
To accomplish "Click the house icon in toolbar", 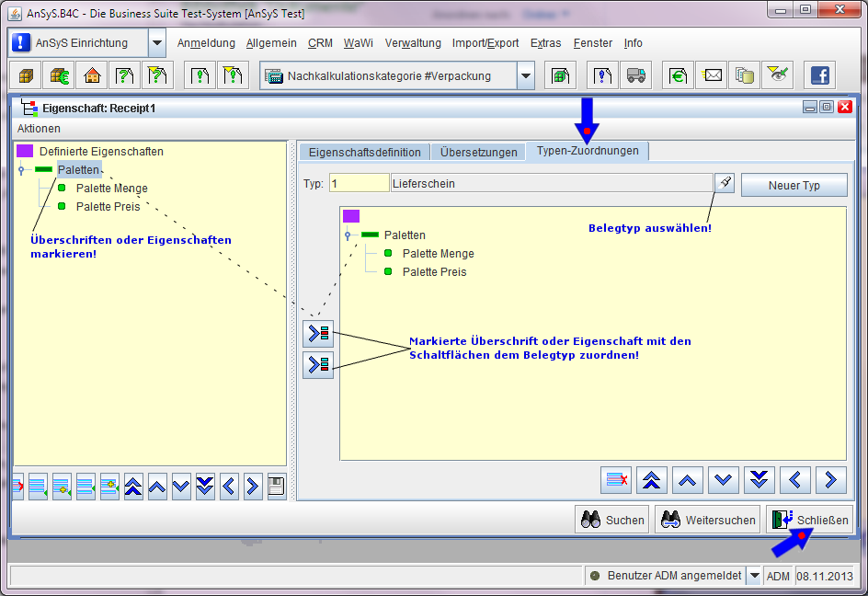I will pyautogui.click(x=91, y=75).
